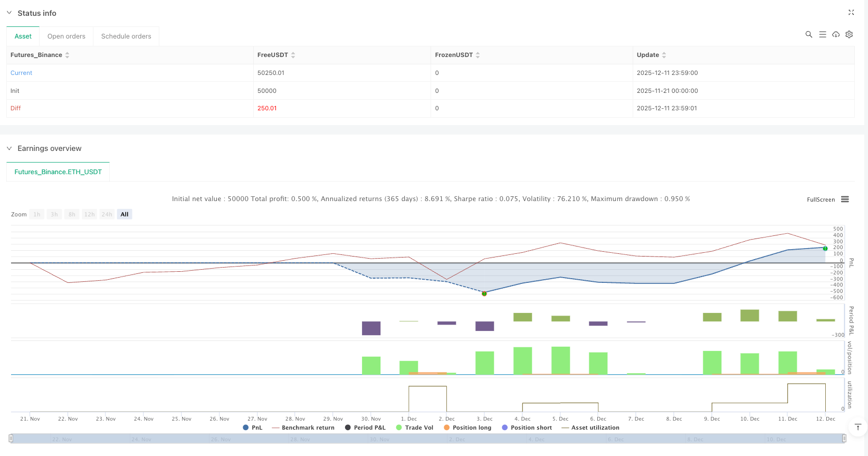The image size is (868, 456).
Task: Click the expand arrows icon at top right
Action: point(851,12)
